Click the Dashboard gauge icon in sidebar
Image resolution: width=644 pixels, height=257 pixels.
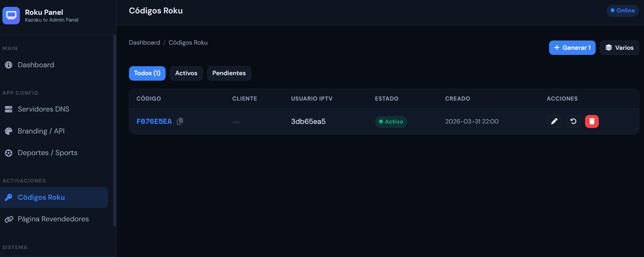click(x=9, y=65)
